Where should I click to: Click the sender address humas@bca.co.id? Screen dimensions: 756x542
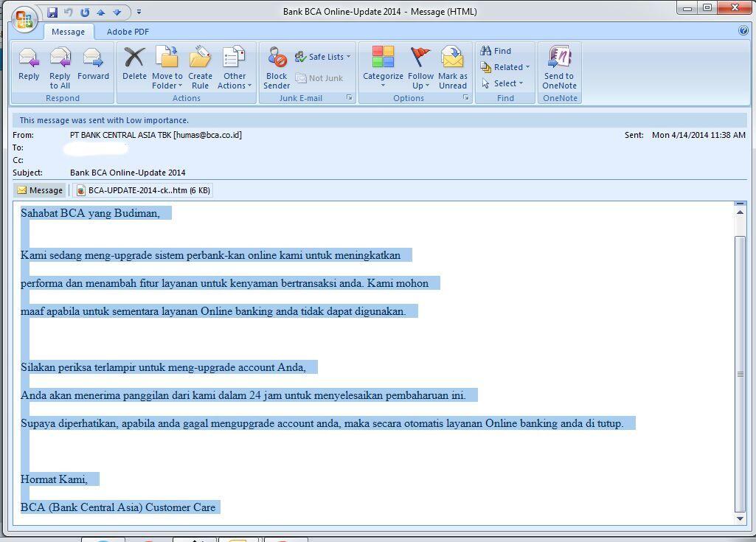tap(207, 135)
